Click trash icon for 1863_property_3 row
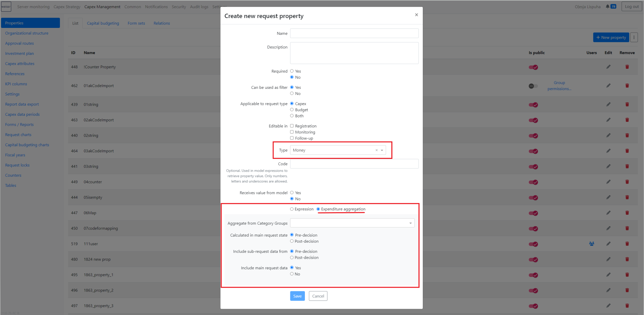This screenshot has height=315, width=644. pyautogui.click(x=627, y=306)
